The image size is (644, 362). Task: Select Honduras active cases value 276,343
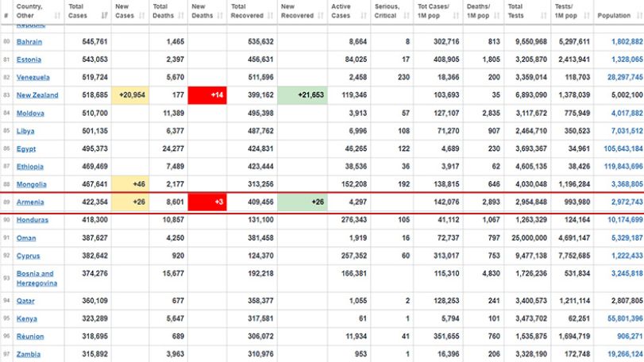coord(353,220)
